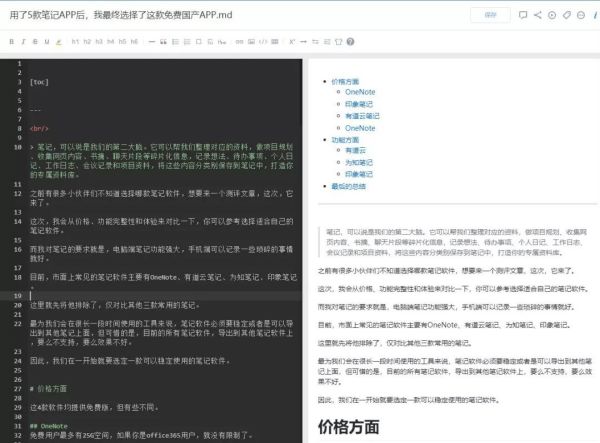Place cursor on the [toc] editor line

click(x=39, y=82)
